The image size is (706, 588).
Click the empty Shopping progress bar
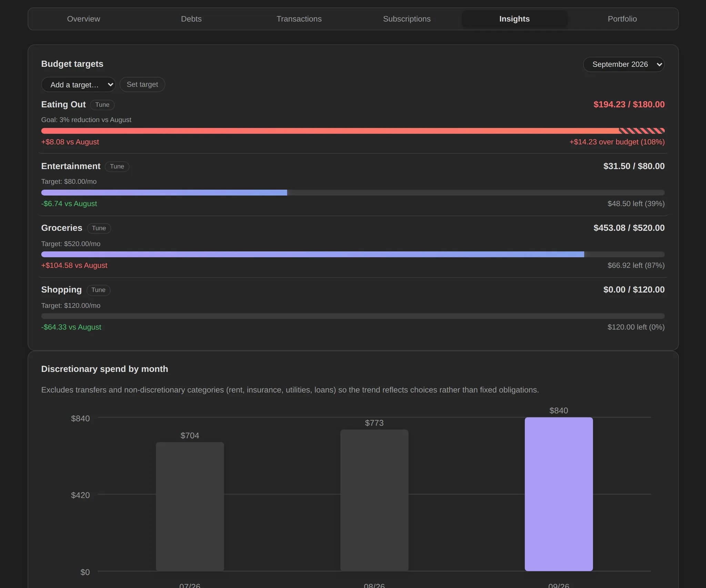353,316
